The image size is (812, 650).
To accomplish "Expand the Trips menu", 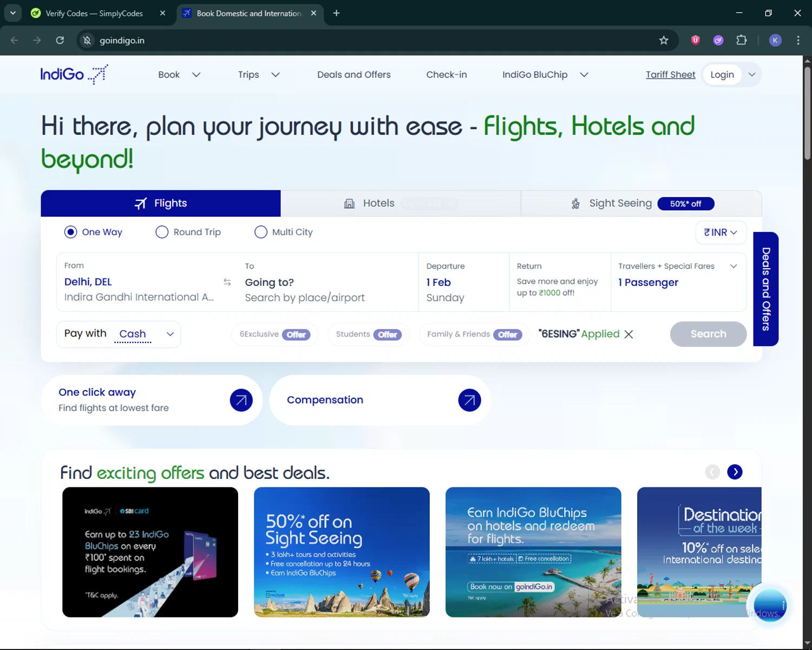I will click(x=259, y=75).
